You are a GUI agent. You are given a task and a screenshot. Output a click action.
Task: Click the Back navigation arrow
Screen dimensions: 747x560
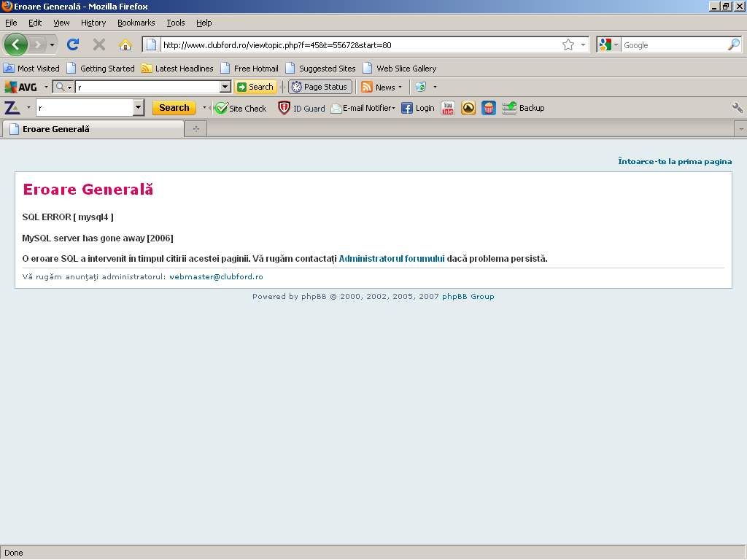pos(16,44)
